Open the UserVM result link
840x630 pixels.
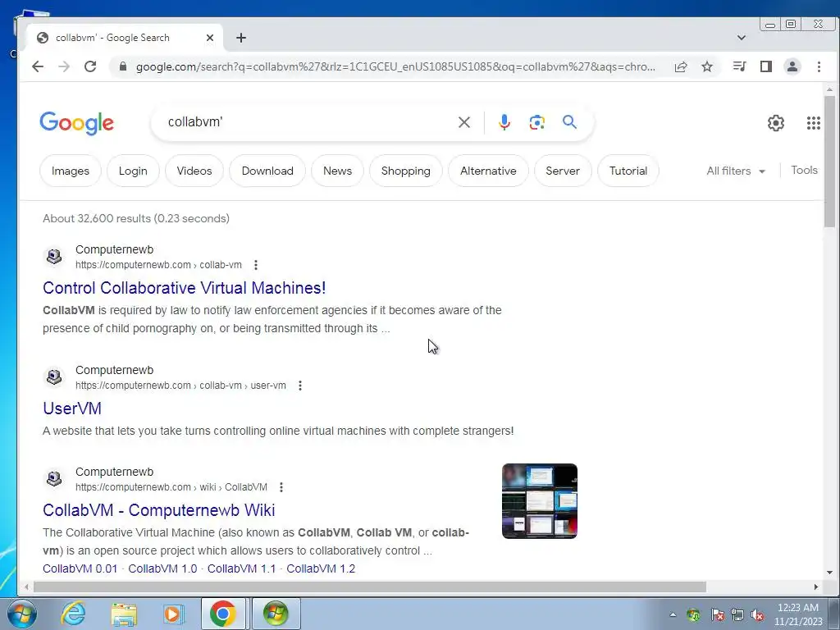tap(72, 409)
